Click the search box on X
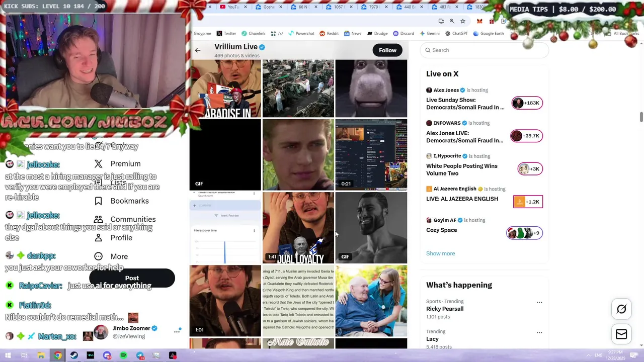644x362 pixels. (484, 50)
